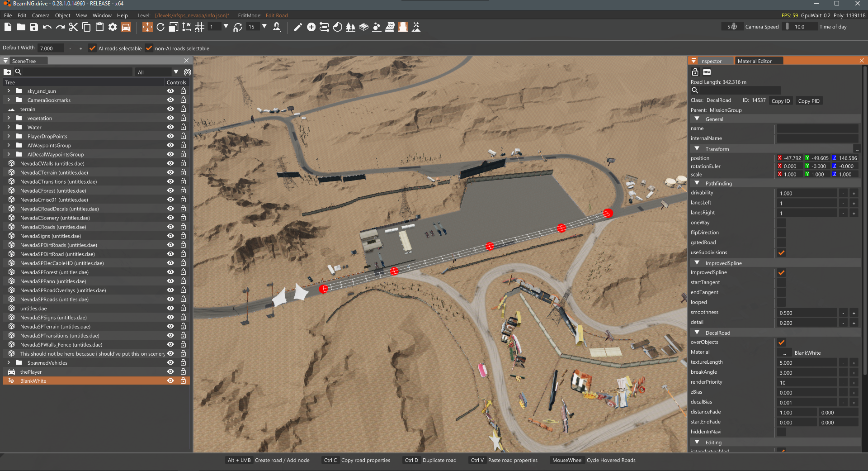Viewport: 868px width, 471px height.
Task: Click the New Level icon in toolbar
Action: (x=8, y=27)
